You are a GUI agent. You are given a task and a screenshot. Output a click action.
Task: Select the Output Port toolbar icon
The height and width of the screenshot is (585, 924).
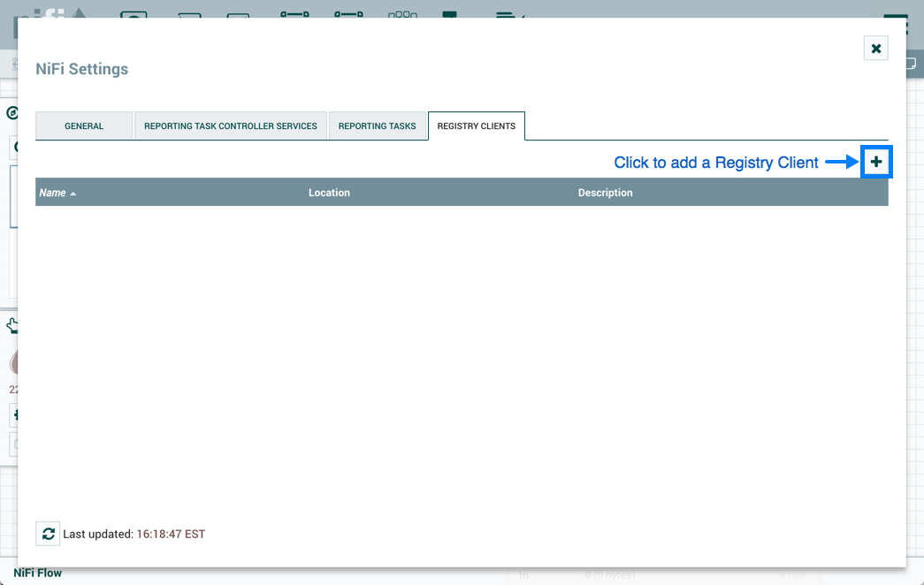coord(238,12)
